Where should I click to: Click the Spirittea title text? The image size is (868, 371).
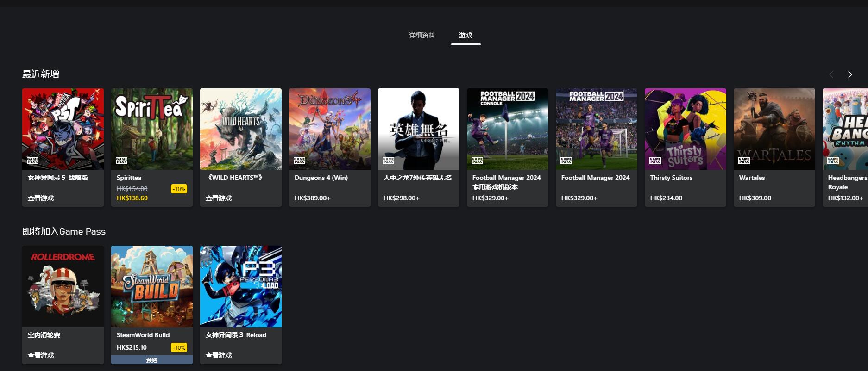pyautogui.click(x=129, y=178)
